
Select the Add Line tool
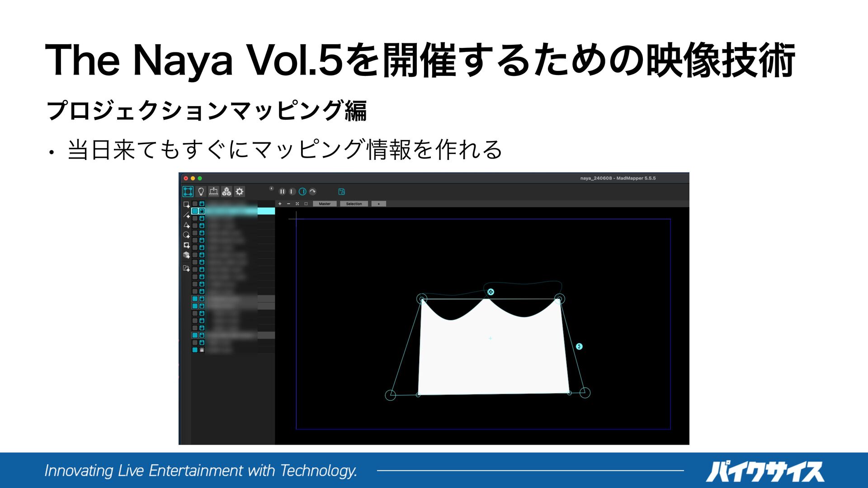click(186, 215)
